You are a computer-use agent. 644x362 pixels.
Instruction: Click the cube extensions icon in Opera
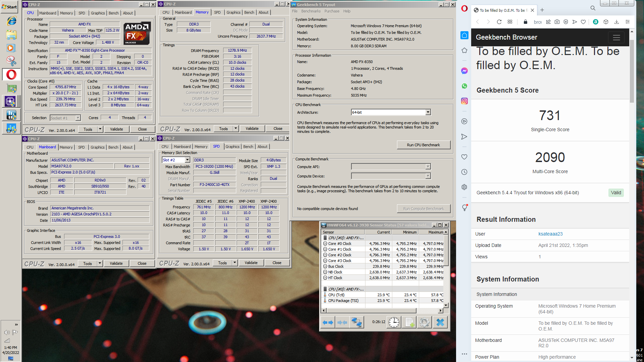[x=606, y=22]
